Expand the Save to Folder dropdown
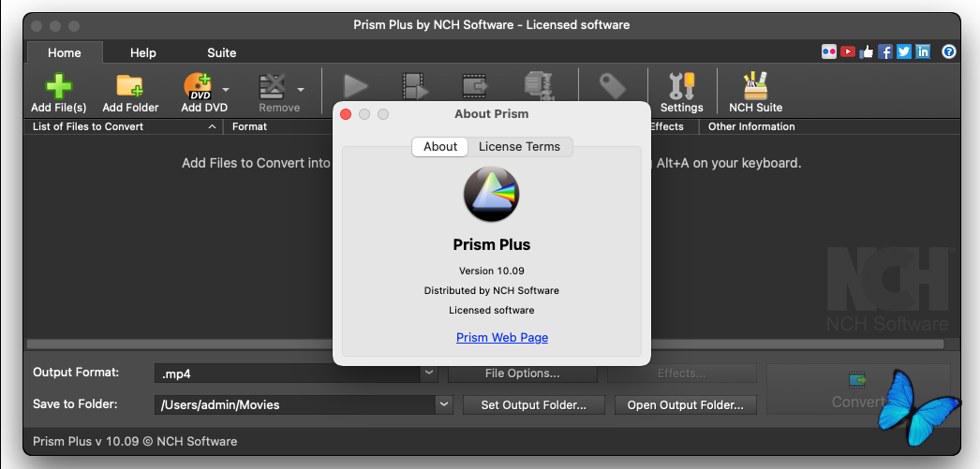Image resolution: width=980 pixels, height=469 pixels. coord(444,404)
